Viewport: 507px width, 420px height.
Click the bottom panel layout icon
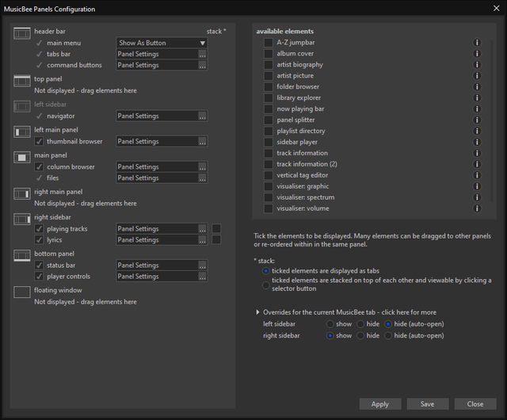click(x=22, y=256)
